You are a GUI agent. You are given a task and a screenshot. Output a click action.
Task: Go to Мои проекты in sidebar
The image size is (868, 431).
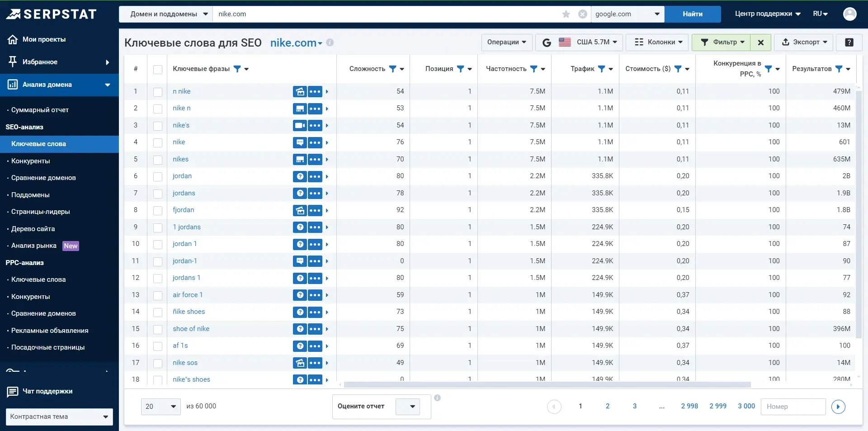click(x=44, y=39)
